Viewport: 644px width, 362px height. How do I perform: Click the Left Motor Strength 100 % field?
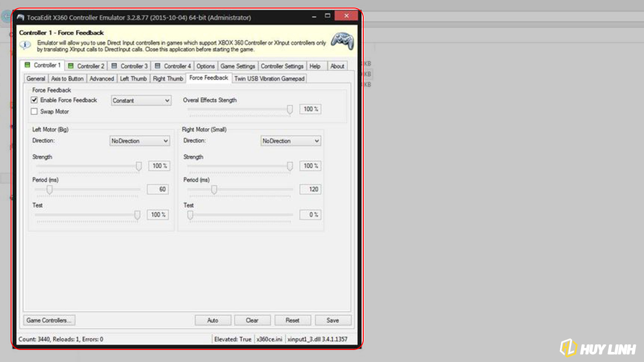pos(158,166)
